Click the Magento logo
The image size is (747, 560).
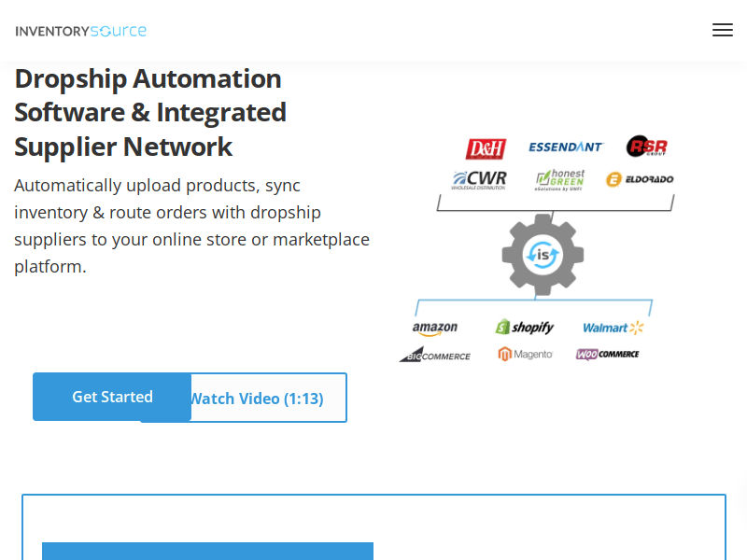pos(525,355)
